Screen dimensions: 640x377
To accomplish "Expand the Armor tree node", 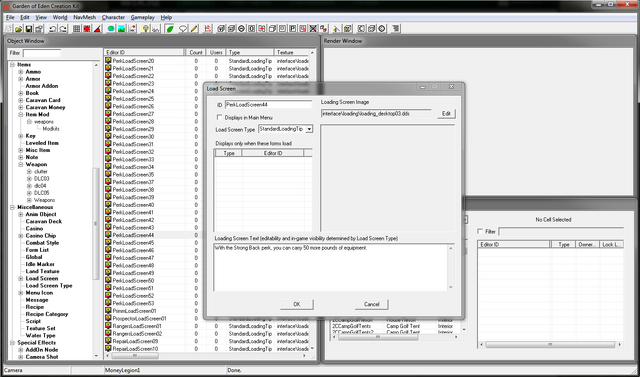I will 20,79.
